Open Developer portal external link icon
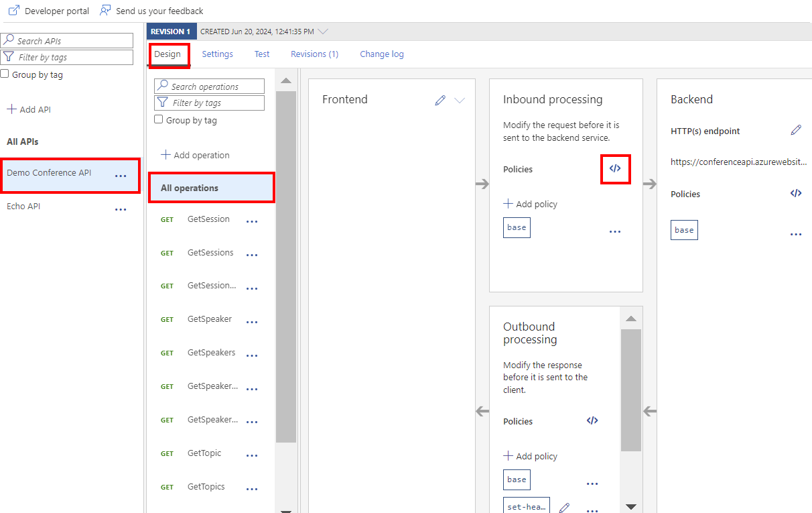The image size is (812, 513). [13, 11]
